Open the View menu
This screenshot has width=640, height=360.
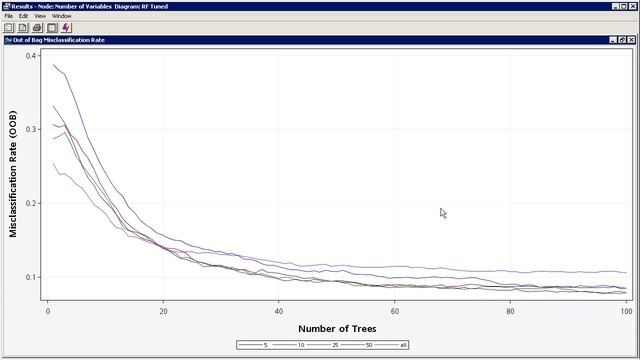pos(40,16)
